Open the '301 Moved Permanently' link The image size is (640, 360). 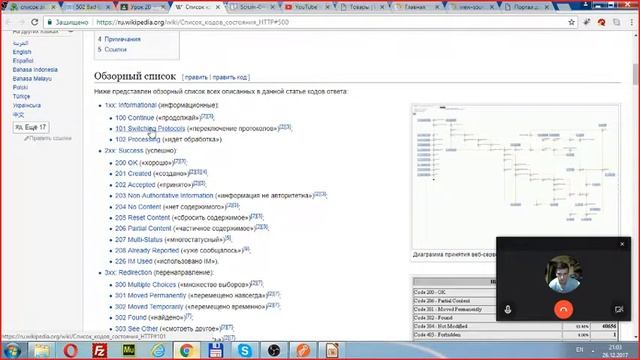click(x=151, y=295)
